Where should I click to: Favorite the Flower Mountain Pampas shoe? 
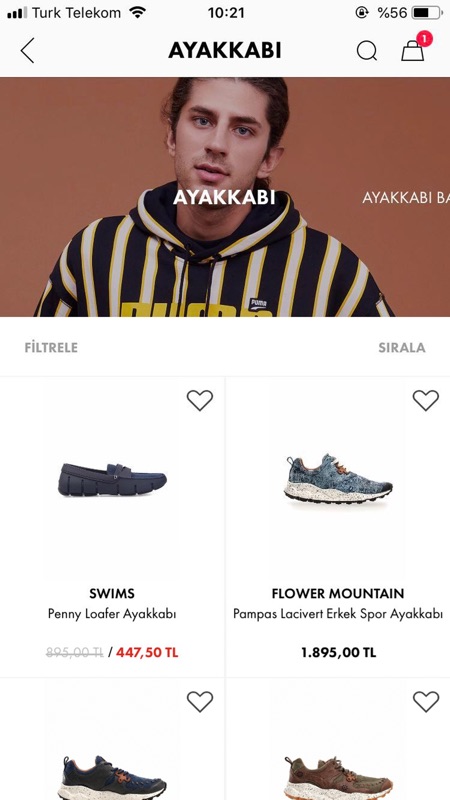[x=426, y=400]
